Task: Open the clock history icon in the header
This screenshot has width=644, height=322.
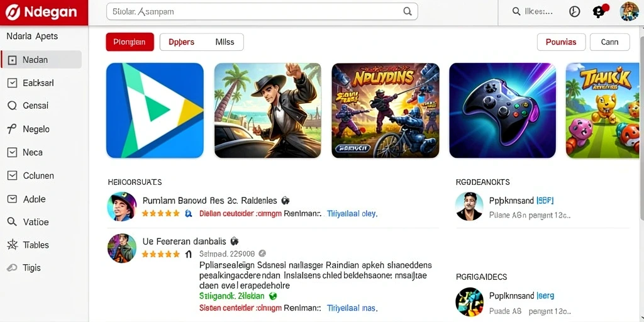Action: 574,12
